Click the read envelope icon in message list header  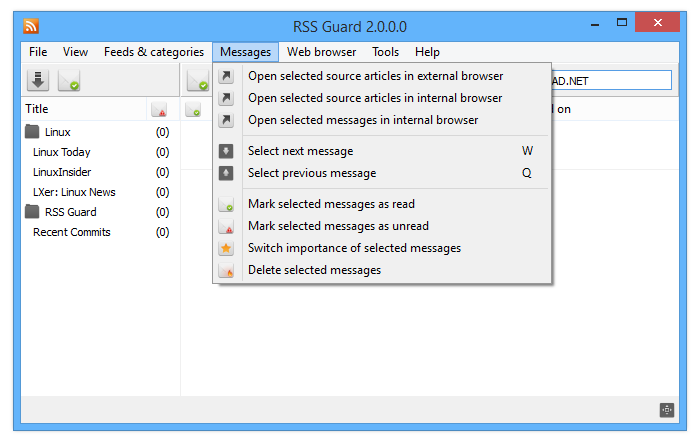coord(193,109)
